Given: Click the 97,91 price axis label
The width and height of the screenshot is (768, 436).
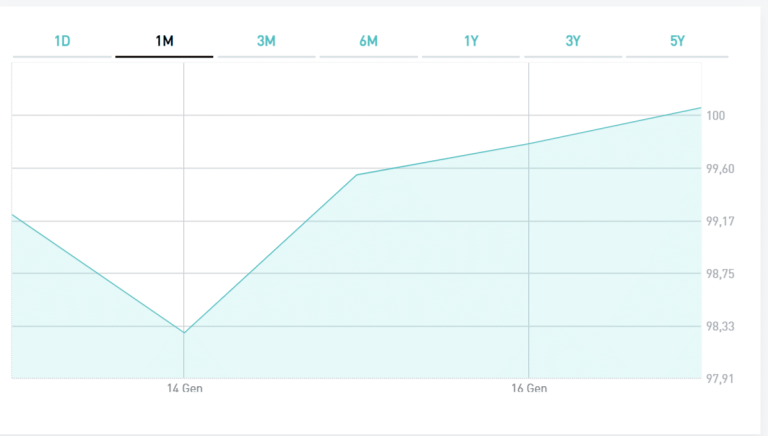Looking at the screenshot, I should pos(720,378).
